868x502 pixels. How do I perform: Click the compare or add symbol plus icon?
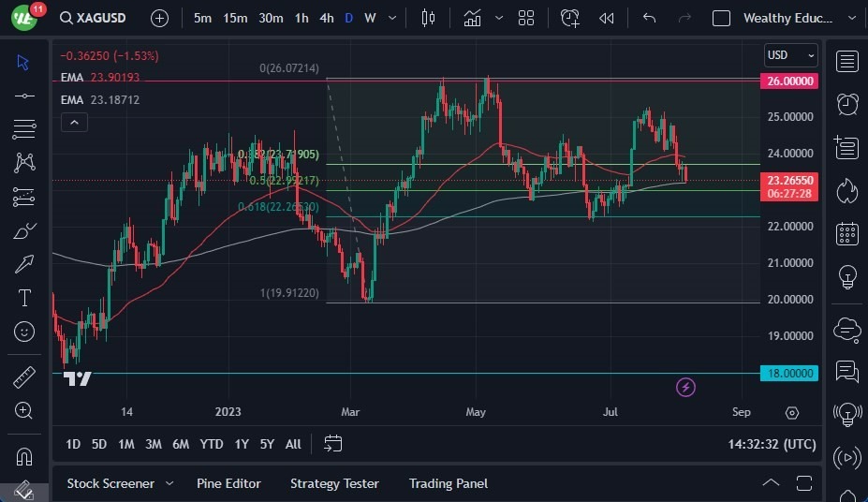point(160,18)
